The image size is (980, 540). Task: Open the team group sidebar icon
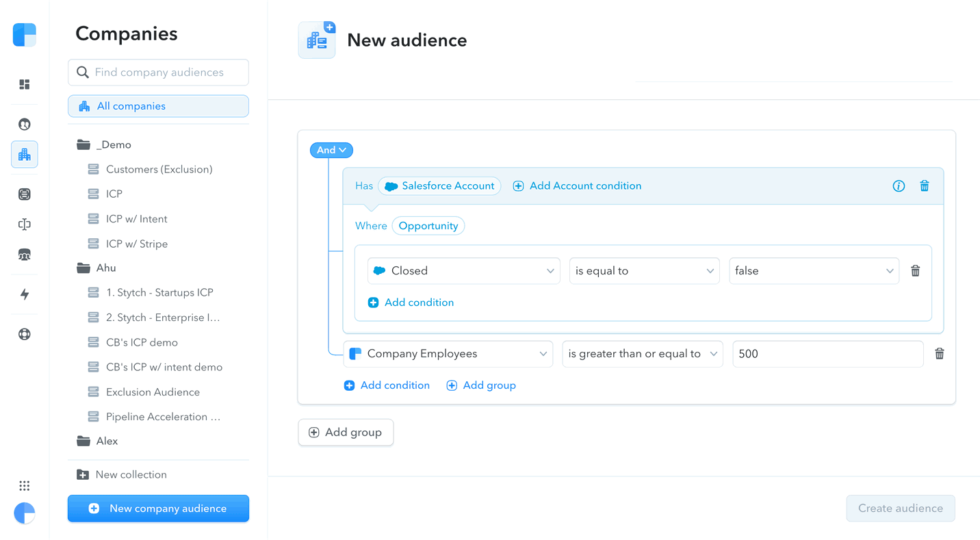point(25,255)
